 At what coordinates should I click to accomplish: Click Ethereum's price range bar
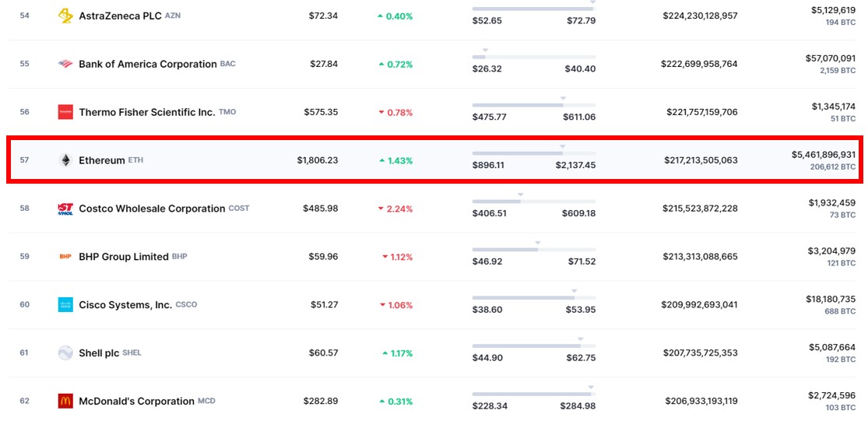click(x=533, y=153)
